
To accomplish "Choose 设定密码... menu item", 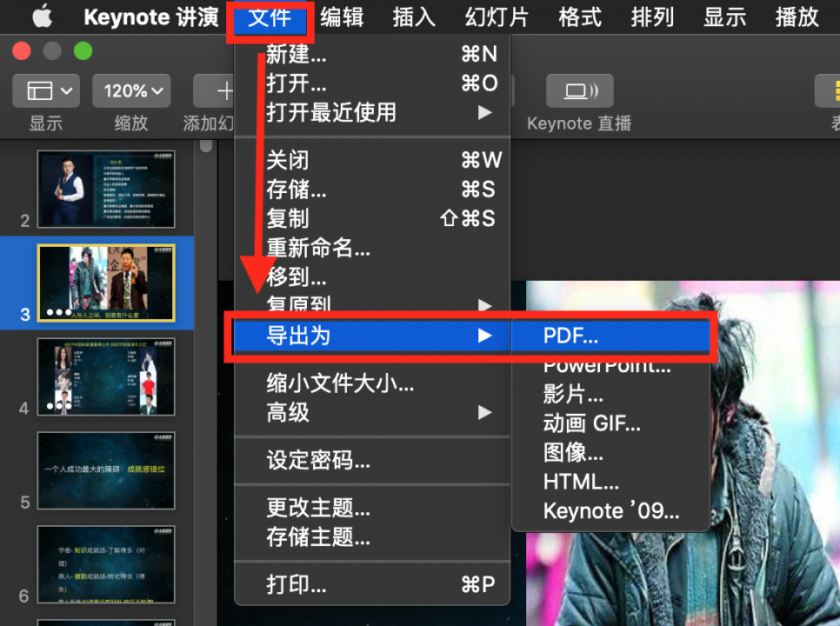I will 372,460.
